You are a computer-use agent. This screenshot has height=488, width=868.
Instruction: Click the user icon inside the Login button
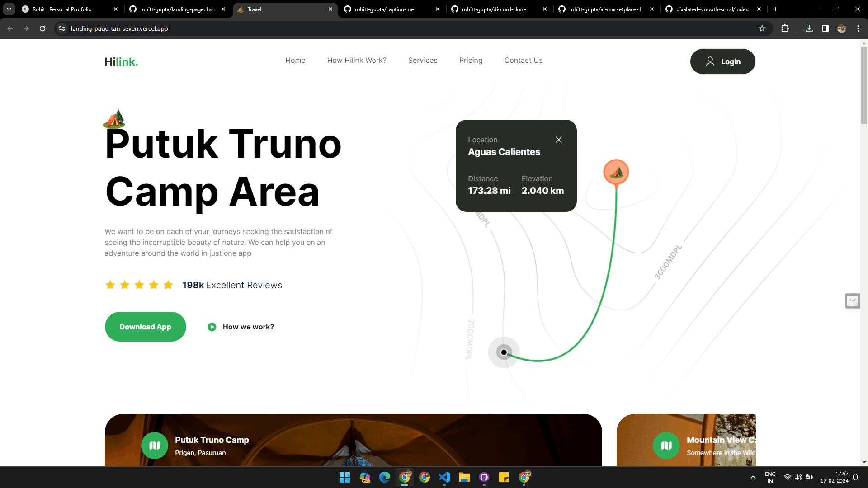coord(710,61)
